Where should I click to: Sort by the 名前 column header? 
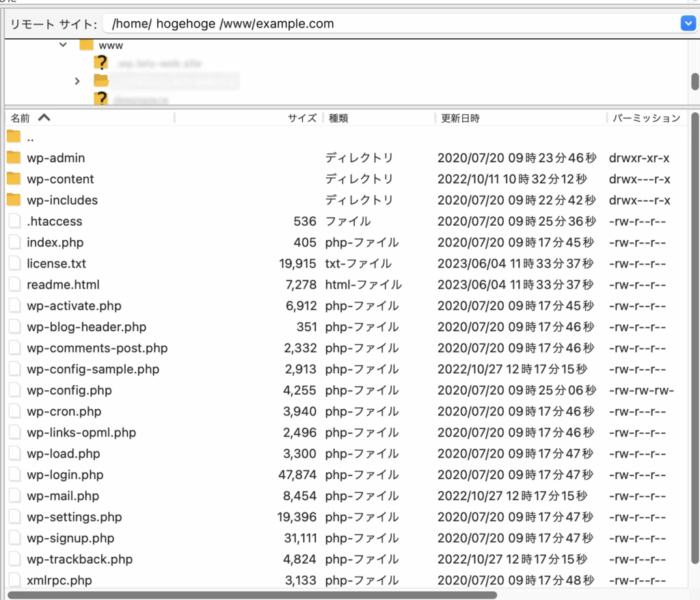20,118
